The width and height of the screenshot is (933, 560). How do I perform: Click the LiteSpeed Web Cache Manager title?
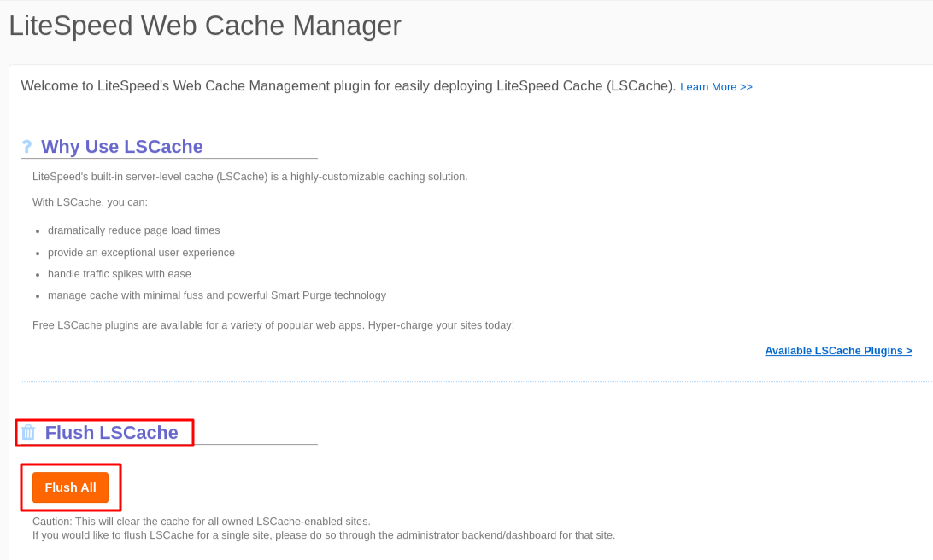click(205, 26)
